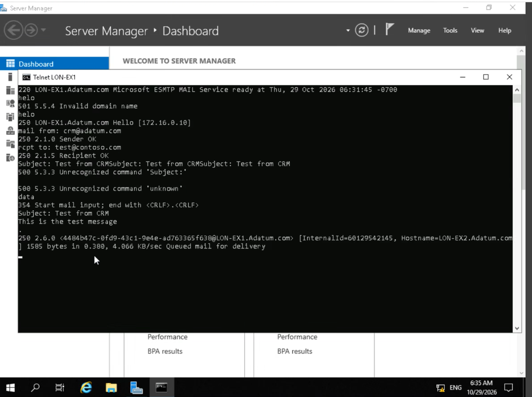
Task: Click Performance in the right server tile
Action: 297,337
